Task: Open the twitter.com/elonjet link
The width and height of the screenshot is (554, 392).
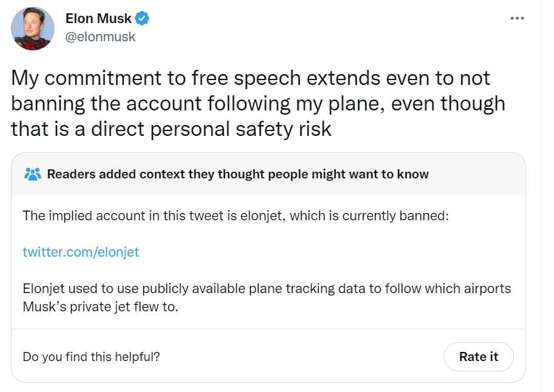Action: [81, 252]
